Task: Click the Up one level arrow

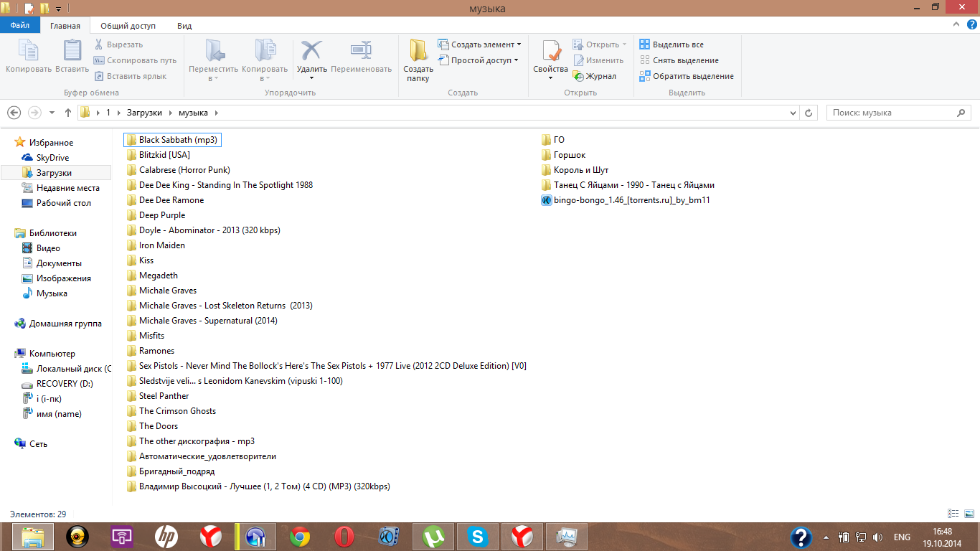Action: pos(68,113)
